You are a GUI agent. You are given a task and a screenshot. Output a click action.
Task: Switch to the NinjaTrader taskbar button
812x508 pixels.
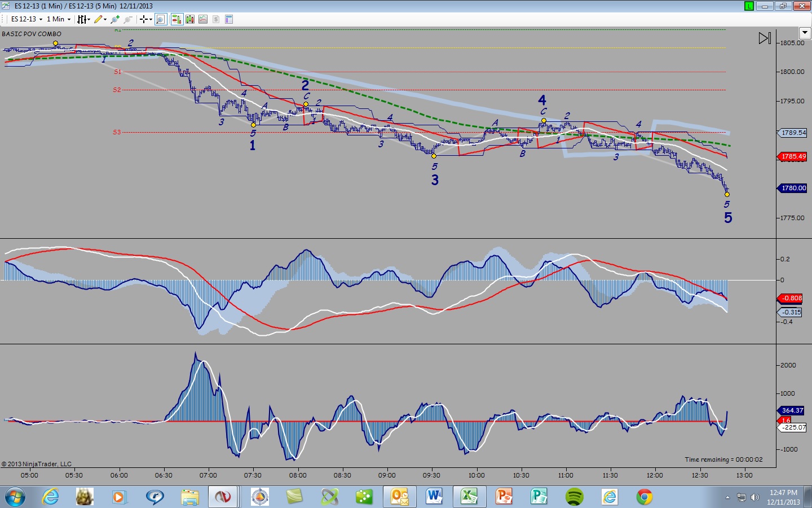[223, 497]
